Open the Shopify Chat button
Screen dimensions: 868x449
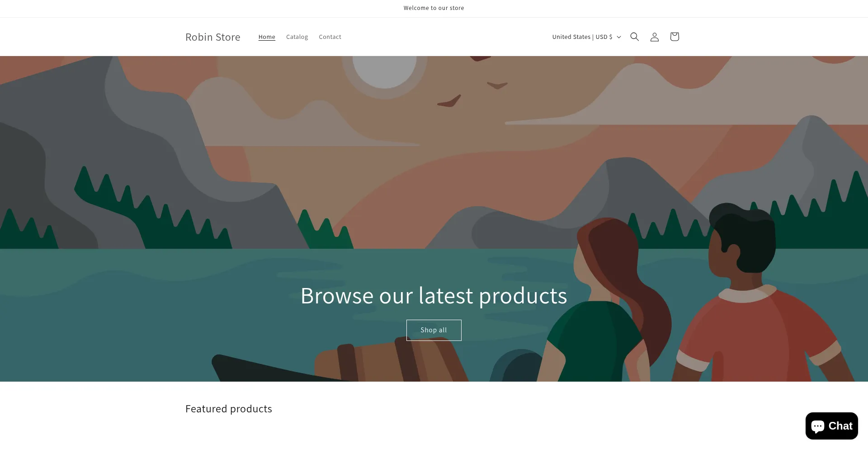[831, 426]
